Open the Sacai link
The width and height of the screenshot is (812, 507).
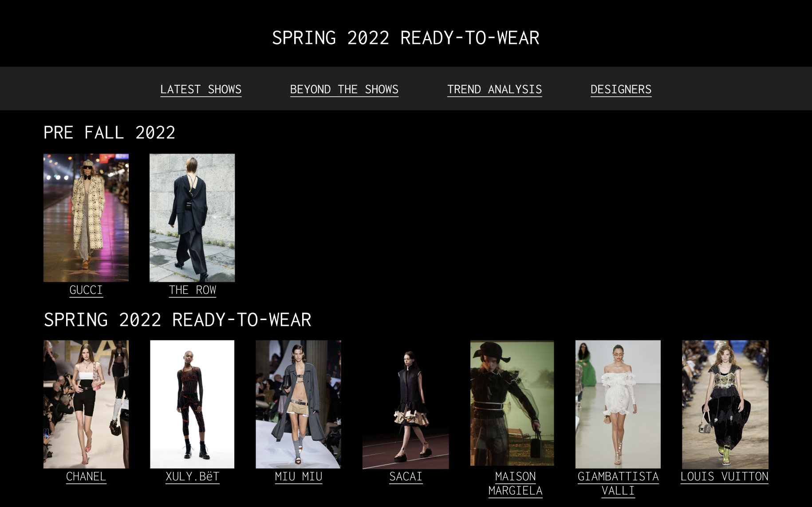[x=406, y=476]
